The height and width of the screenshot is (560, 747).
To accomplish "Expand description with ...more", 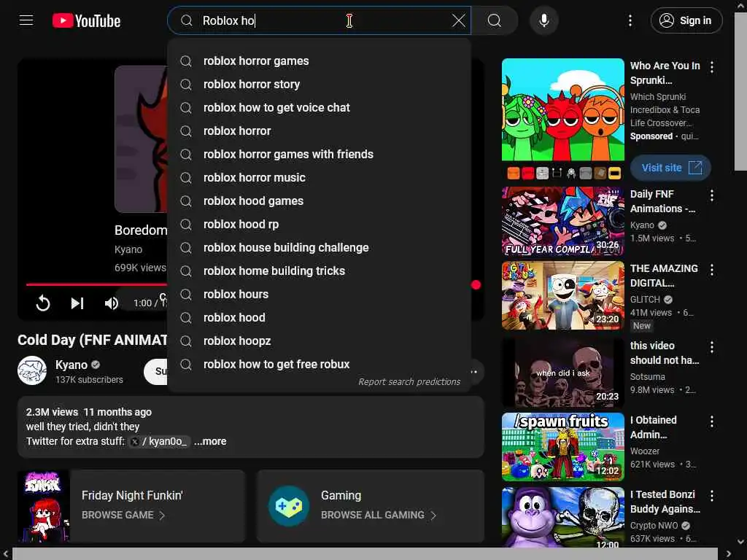I will (210, 441).
